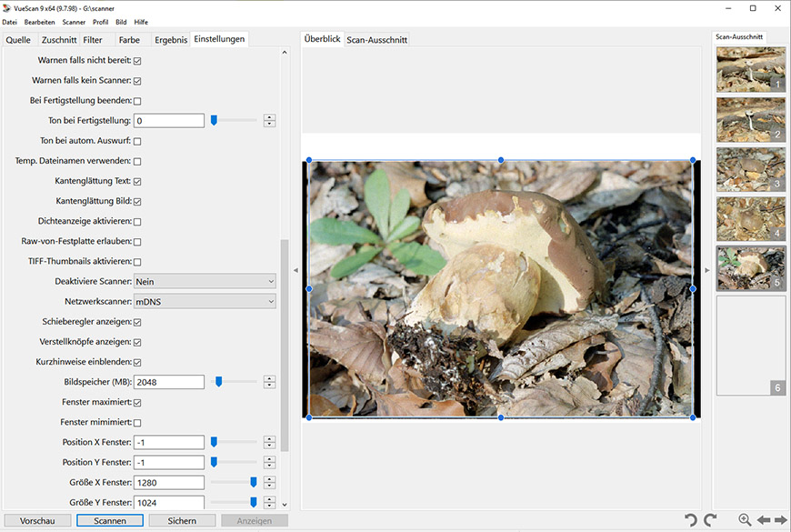Click the rotate right icon
The image size is (791, 532).
click(x=711, y=520)
